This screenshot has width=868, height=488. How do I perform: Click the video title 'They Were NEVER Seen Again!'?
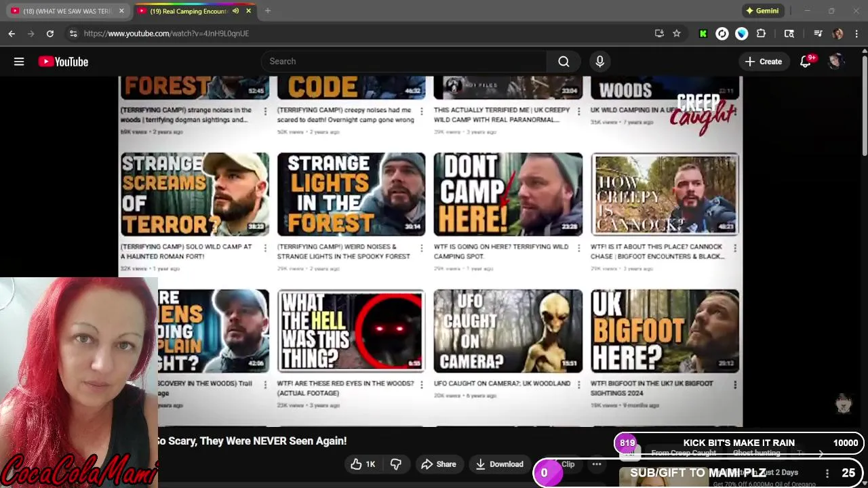[252, 441]
